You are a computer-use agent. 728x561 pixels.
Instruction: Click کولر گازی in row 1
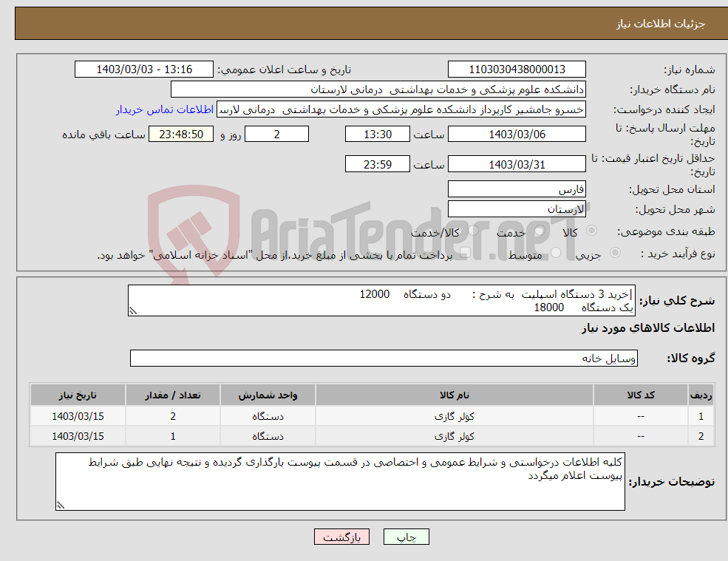click(455, 417)
